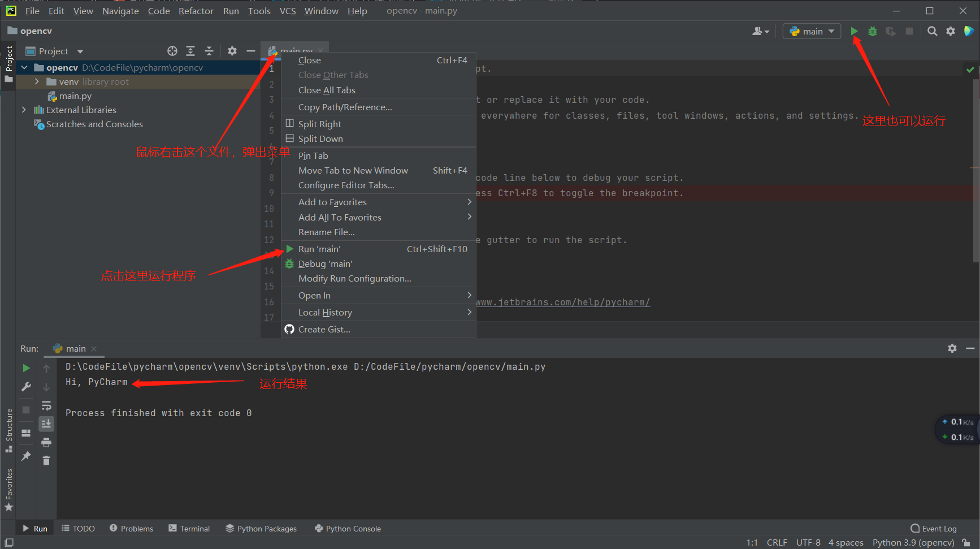Go down the stack trace with the arrow

tap(46, 387)
